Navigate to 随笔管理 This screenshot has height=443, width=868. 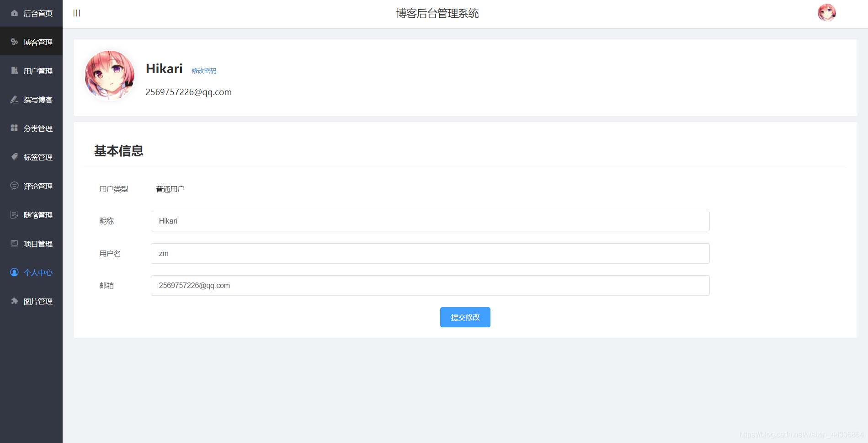click(x=31, y=214)
